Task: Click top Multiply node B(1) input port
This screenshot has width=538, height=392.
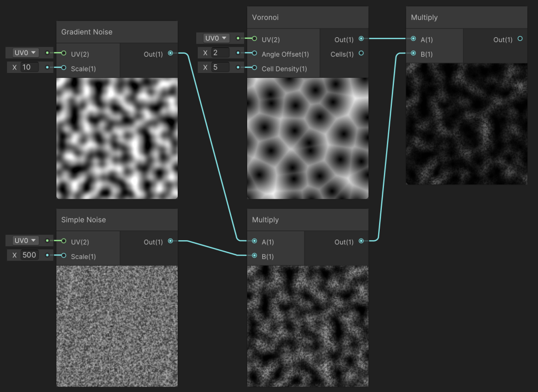Action: [414, 53]
